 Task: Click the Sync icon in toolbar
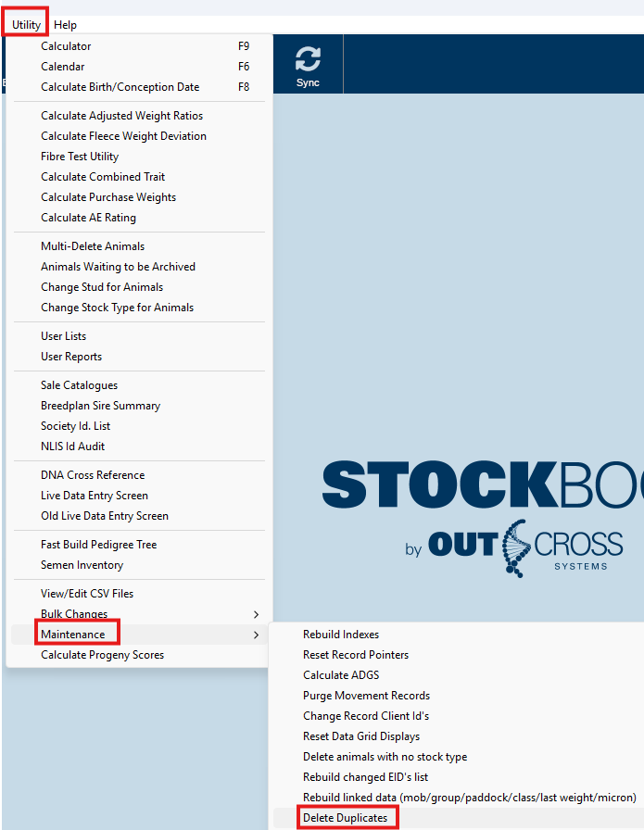click(x=308, y=65)
